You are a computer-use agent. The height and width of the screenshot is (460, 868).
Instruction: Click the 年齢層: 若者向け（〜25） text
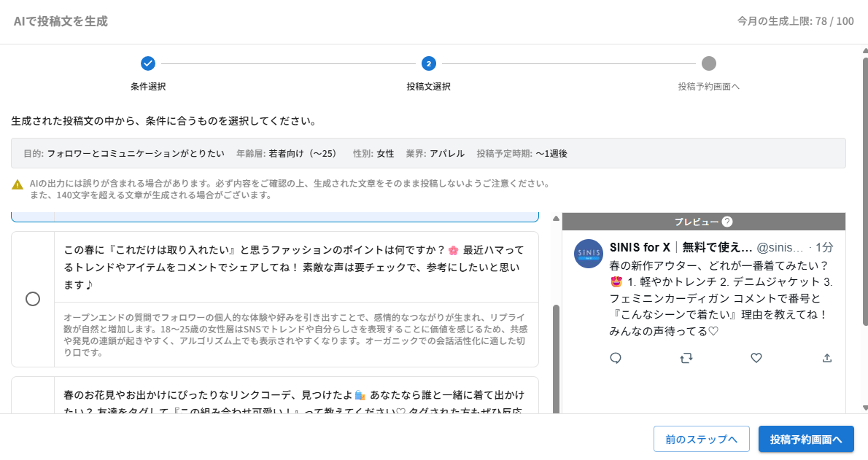click(288, 153)
